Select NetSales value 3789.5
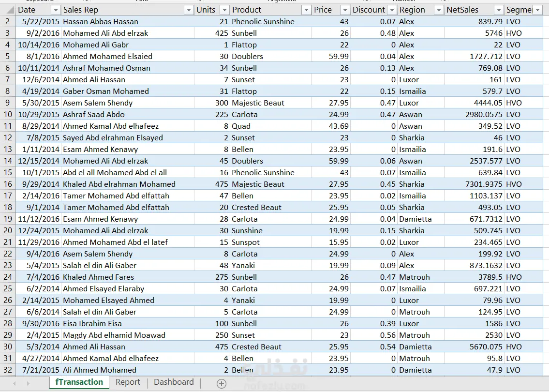Viewport: 549px width, 392px height. point(474,277)
